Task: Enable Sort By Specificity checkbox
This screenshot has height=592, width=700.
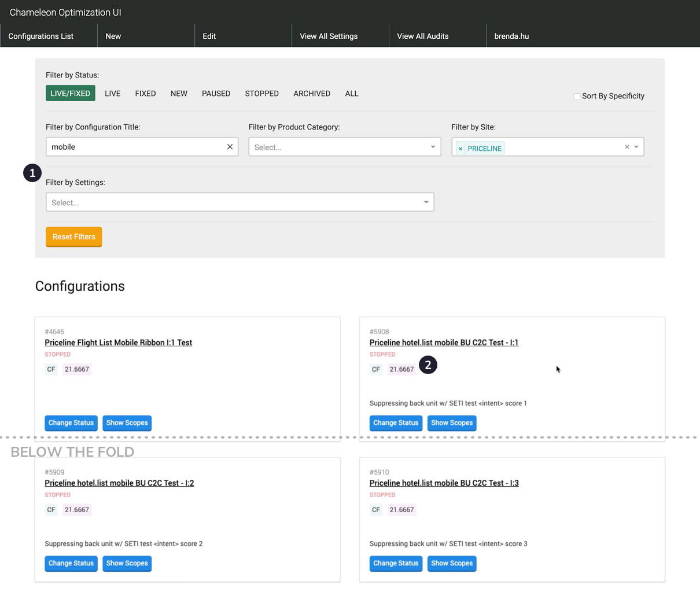Action: (577, 96)
